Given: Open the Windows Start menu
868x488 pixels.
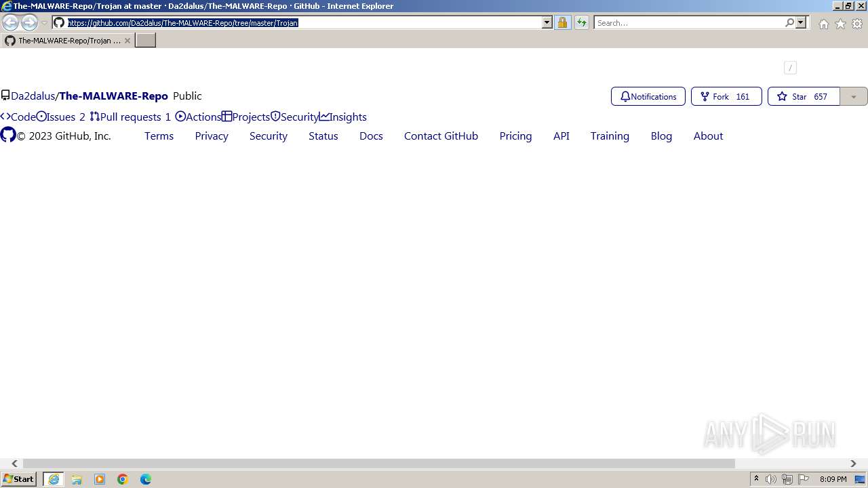Looking at the screenshot, I should click(x=19, y=479).
